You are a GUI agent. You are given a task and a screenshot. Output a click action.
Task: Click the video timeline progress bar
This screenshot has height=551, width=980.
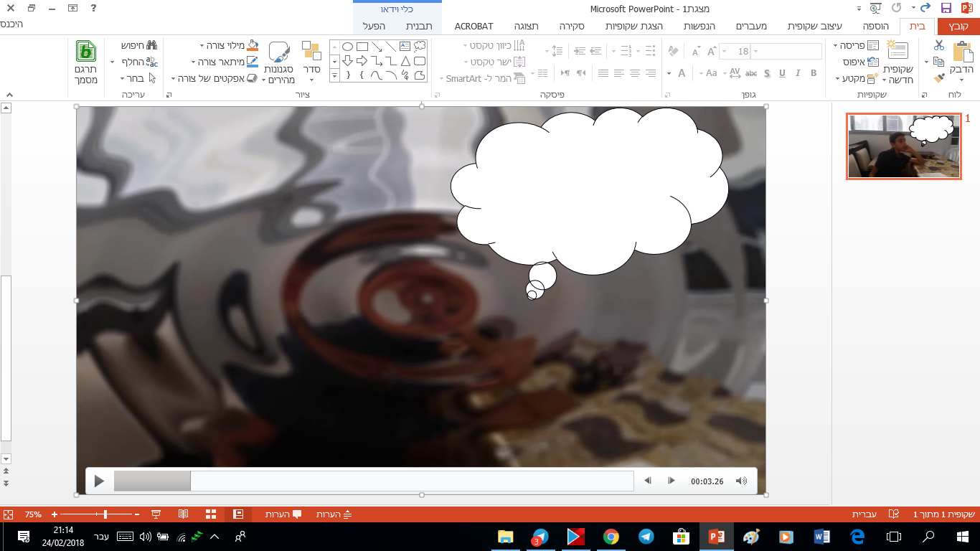(374, 481)
